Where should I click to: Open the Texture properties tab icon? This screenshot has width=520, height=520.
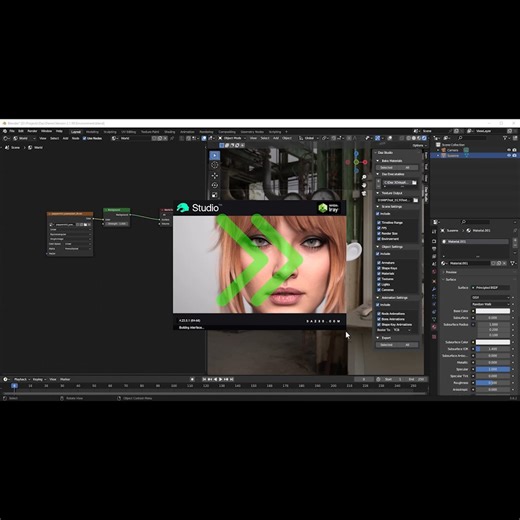click(434, 337)
